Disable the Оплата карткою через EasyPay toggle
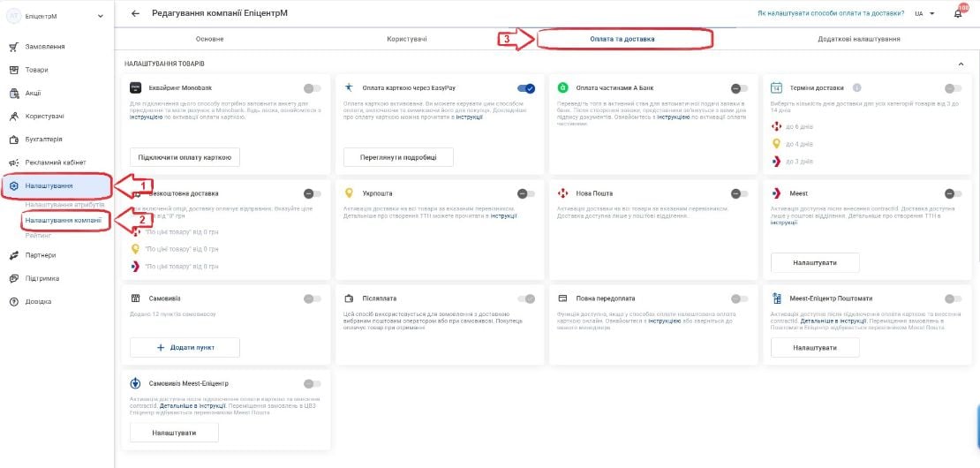 click(x=526, y=88)
